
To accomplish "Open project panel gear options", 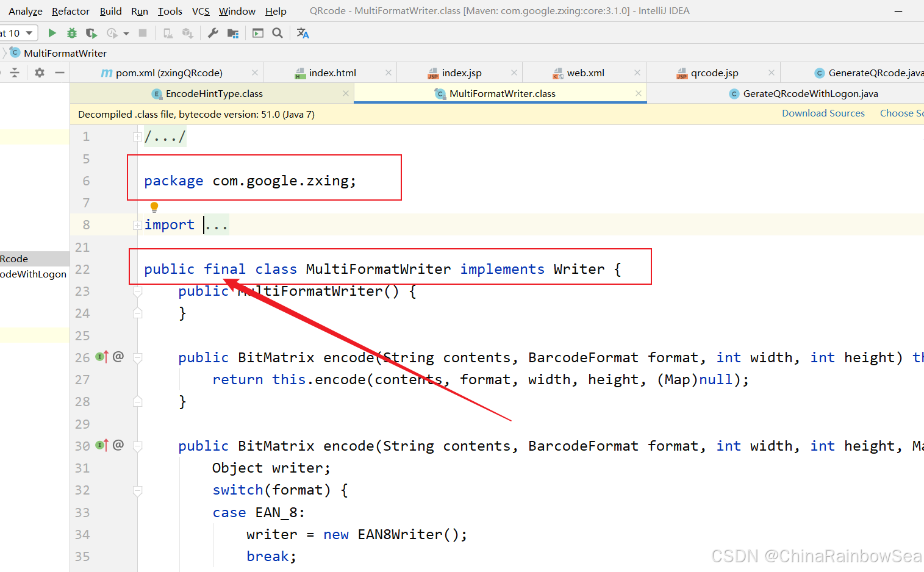I will pos(40,73).
